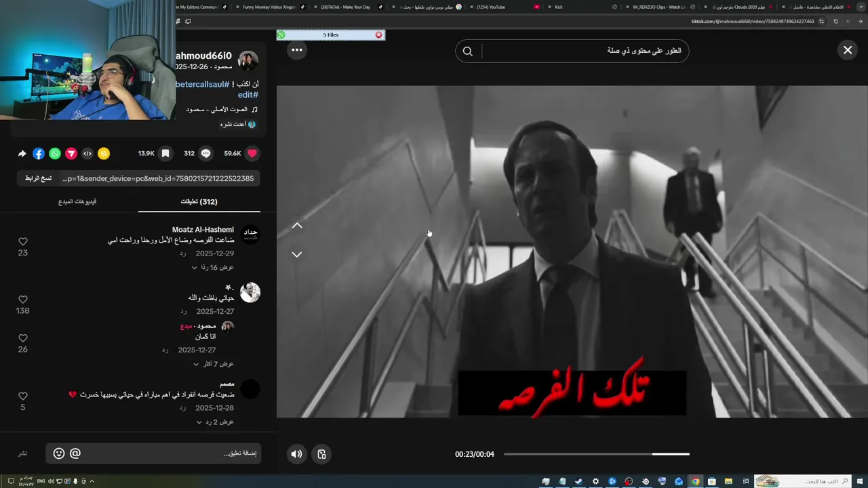Copy link with نسخ الرابط button
The image size is (868, 488).
coord(38,178)
